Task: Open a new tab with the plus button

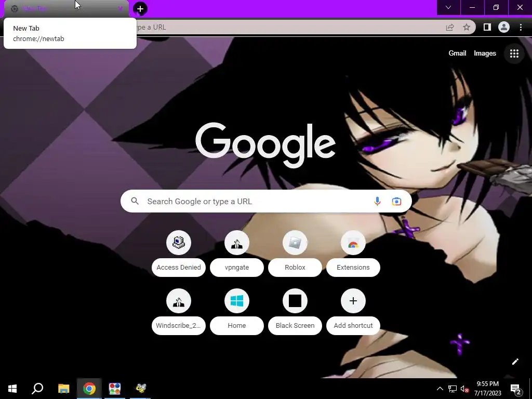Action: pos(140,9)
